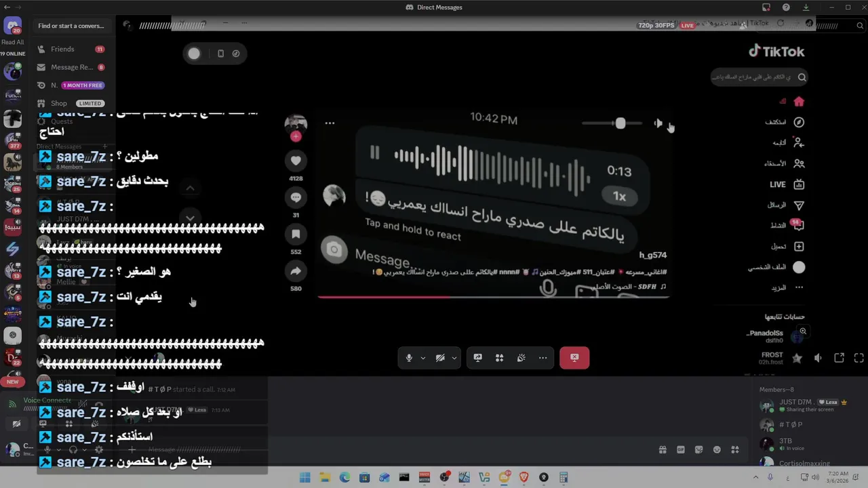Open File Explorer from taskbar
This screenshot has height=488, width=868.
click(x=325, y=477)
